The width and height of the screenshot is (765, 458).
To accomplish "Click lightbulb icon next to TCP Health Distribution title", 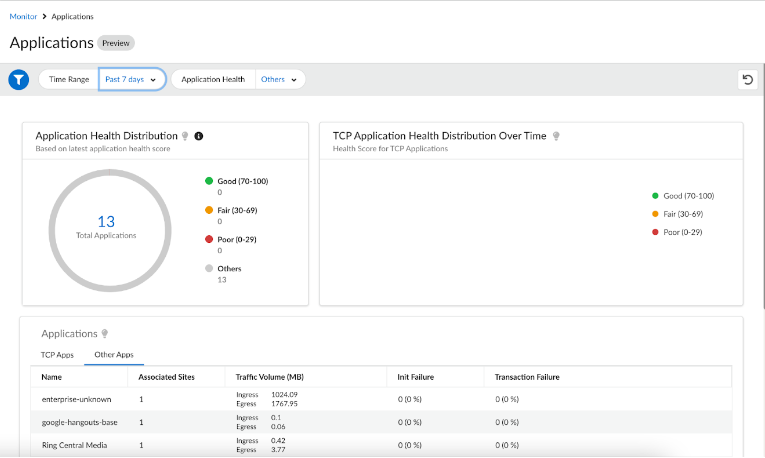I will click(556, 136).
